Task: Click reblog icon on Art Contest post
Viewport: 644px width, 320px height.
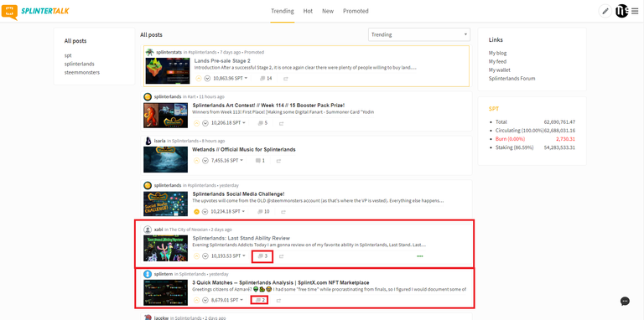Action: [282, 123]
